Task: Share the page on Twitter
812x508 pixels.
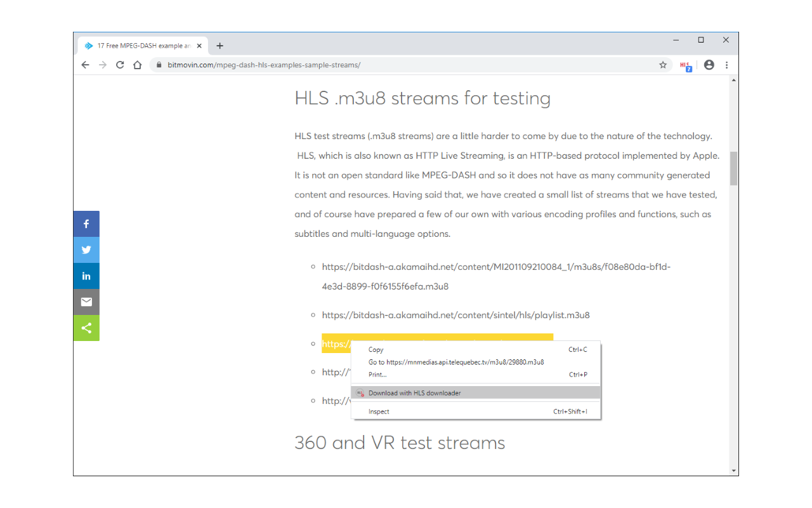Action: [86, 250]
